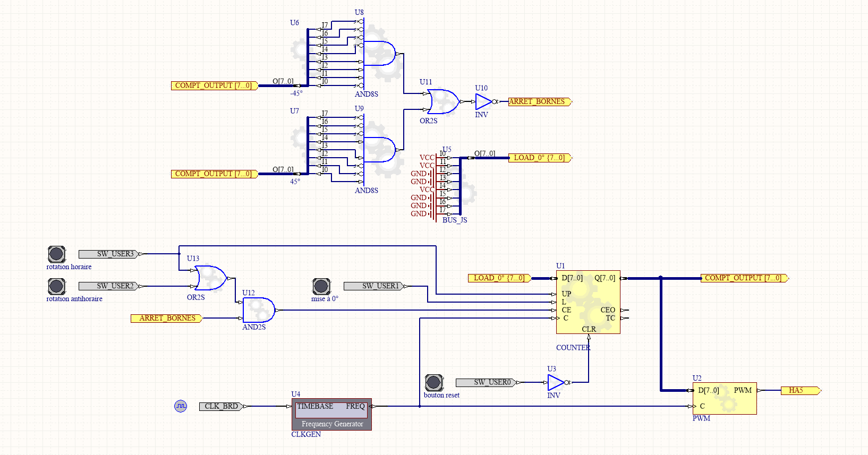Select the U9 AND8S gate
This screenshot has height=455, width=868.
point(380,150)
